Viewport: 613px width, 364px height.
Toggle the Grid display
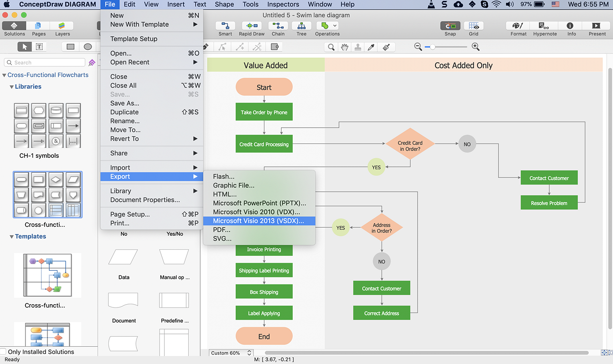pos(473,26)
